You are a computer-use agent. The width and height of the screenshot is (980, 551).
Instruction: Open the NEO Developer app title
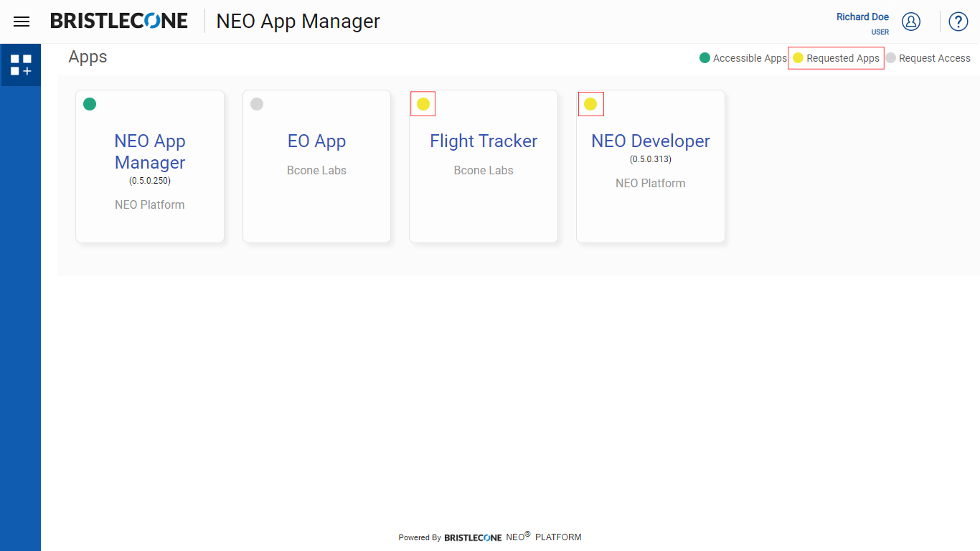[651, 141]
